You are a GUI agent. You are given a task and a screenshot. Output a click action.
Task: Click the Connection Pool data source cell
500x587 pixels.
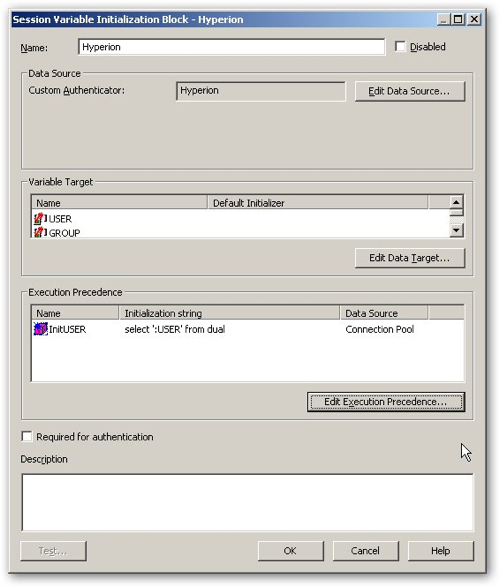tap(379, 329)
